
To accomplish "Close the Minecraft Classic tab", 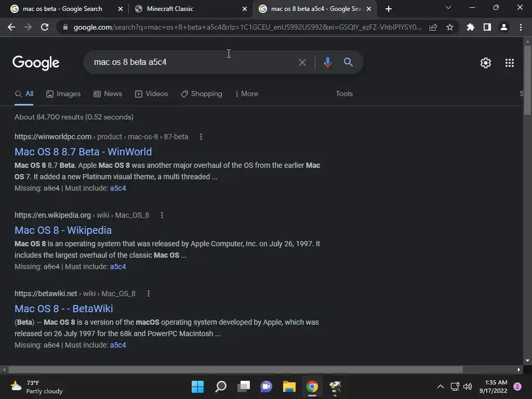I will (x=245, y=9).
